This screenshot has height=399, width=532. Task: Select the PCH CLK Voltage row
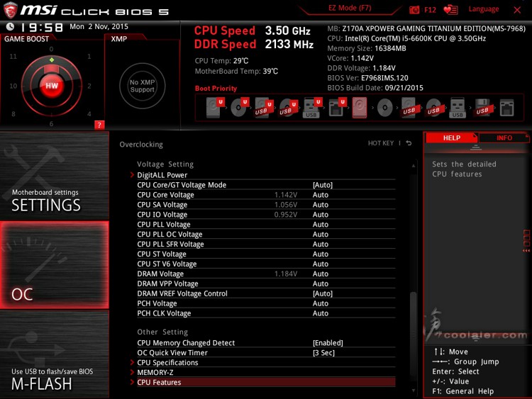[266, 313]
